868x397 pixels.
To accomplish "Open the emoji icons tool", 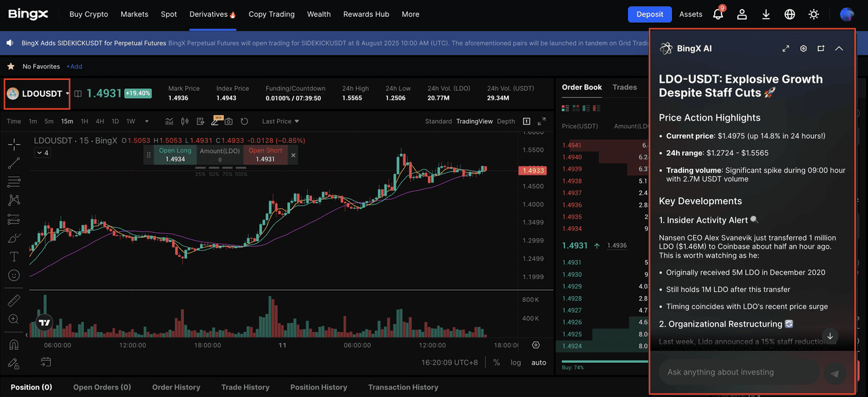I will (x=14, y=276).
